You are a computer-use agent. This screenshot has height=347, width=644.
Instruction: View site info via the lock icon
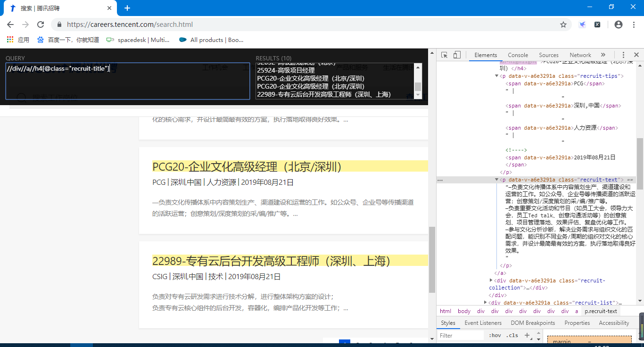[x=59, y=25]
